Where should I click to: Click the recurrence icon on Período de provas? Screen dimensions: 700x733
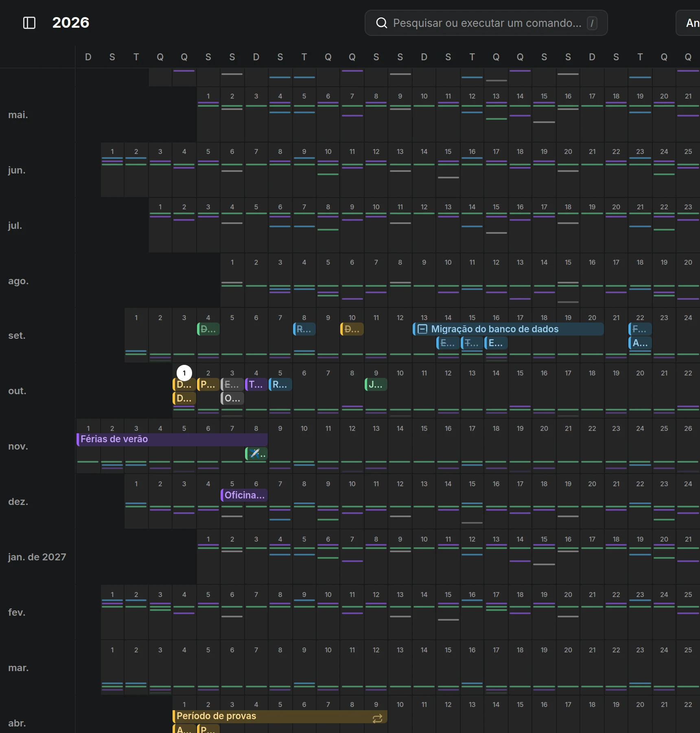(x=377, y=718)
